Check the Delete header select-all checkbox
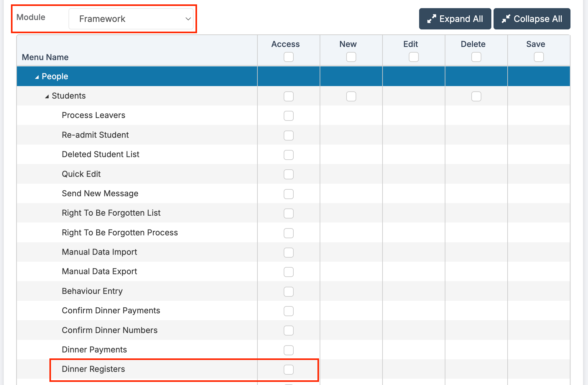 (x=476, y=57)
